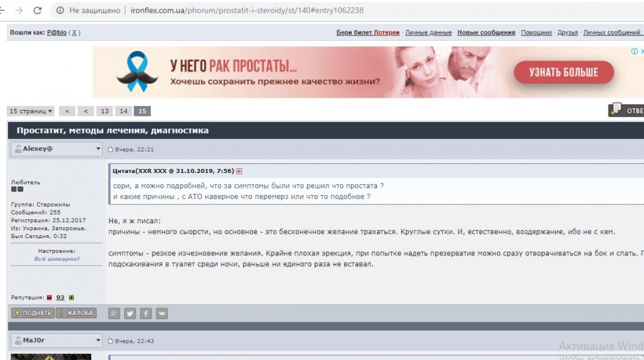Click the ad info icon on banner
This screenshot has width=644, height=360.
tap(635, 52)
